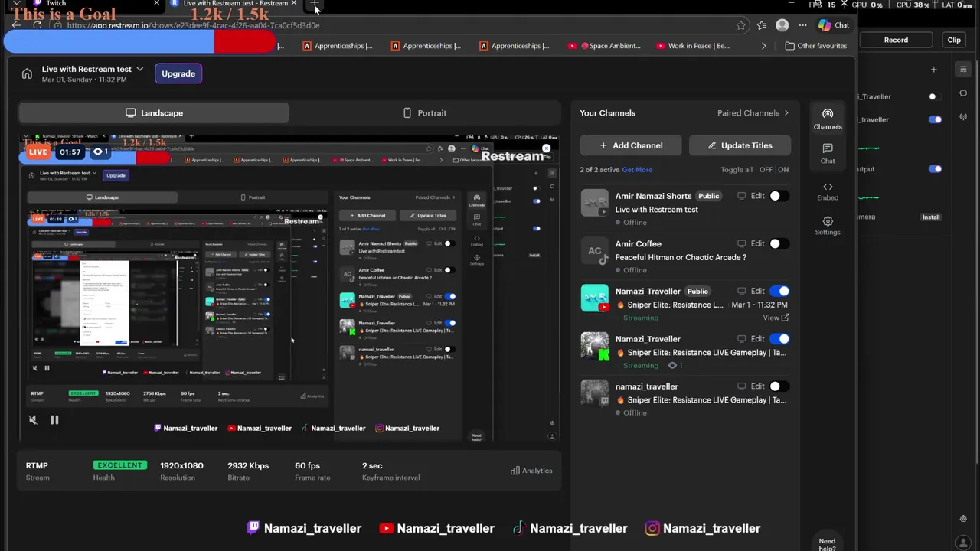Click the namazi_traveller Twitch channel avatar
This screenshot has width=980, height=551.
click(595, 393)
